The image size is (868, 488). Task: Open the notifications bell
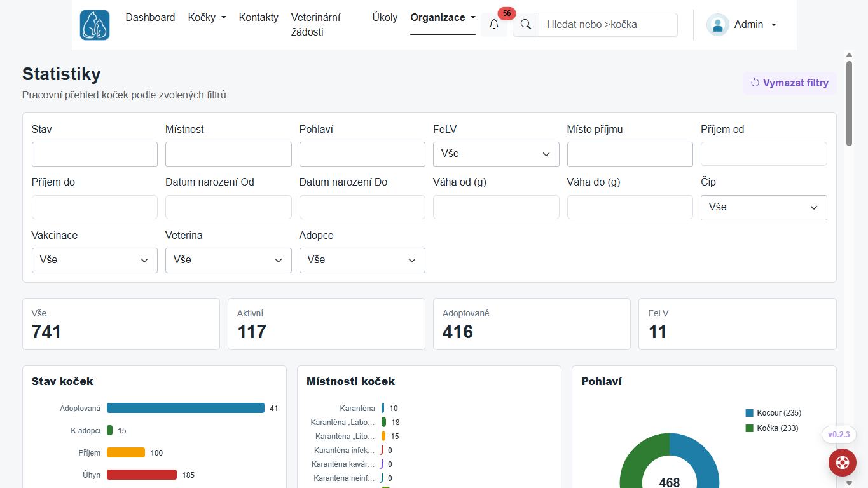pos(494,24)
